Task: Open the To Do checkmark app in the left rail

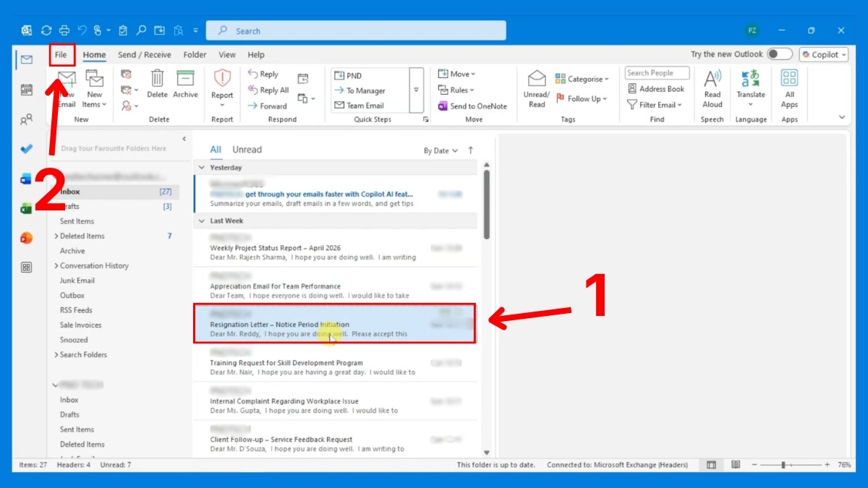Action: pos(27,149)
